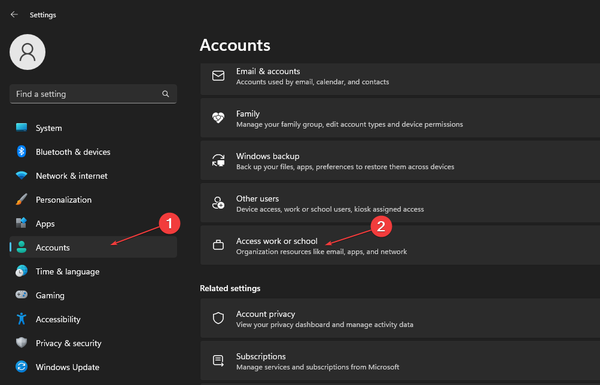Image resolution: width=600 pixels, height=385 pixels.
Task: Select Privacy & security
Action: click(93, 343)
